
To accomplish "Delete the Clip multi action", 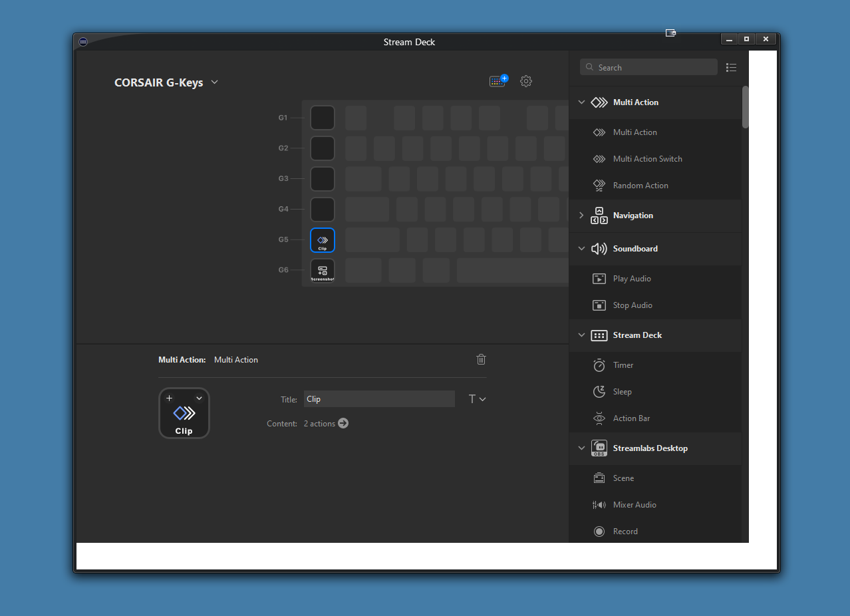I will pos(481,359).
